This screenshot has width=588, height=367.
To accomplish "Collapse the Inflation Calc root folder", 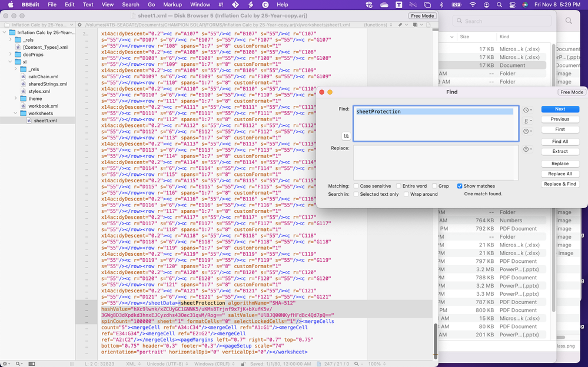I will [5, 32].
